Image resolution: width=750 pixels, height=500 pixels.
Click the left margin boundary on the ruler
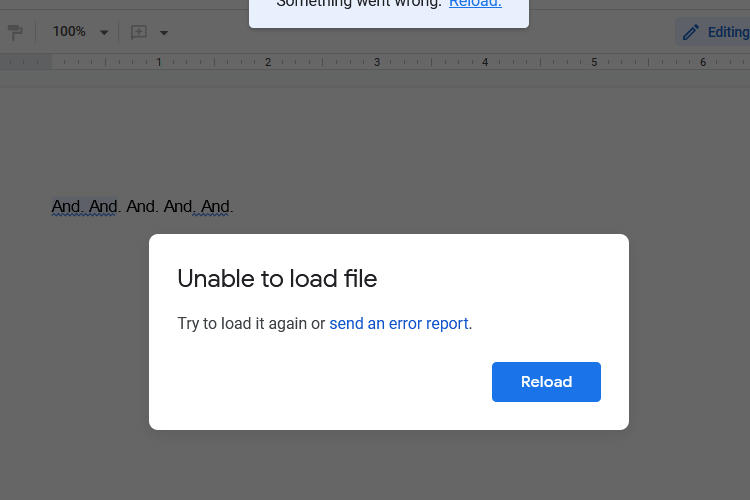pyautogui.click(x=52, y=62)
